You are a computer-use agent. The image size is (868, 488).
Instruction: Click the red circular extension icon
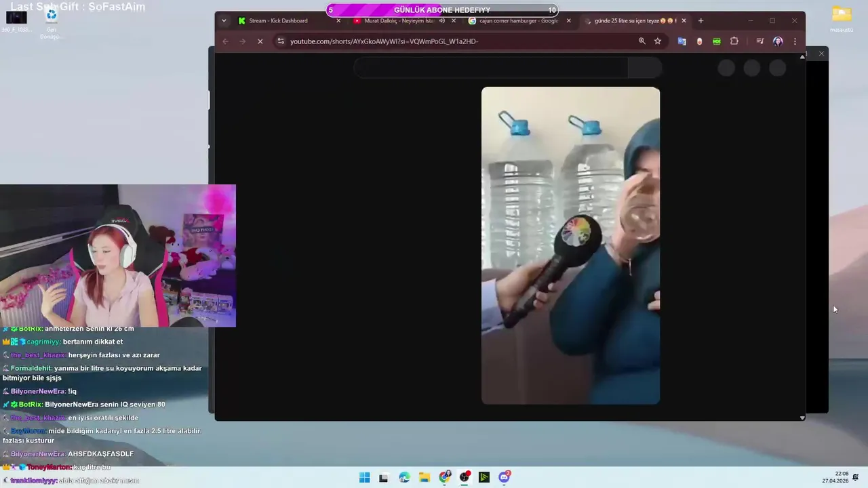click(699, 41)
